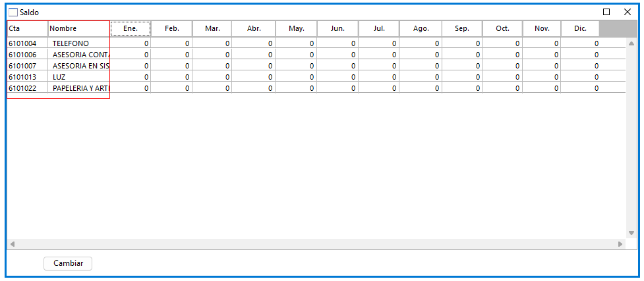The height and width of the screenshot is (281, 644).
Task: Click account 6101007 row's Abr. value
Action: (254, 65)
